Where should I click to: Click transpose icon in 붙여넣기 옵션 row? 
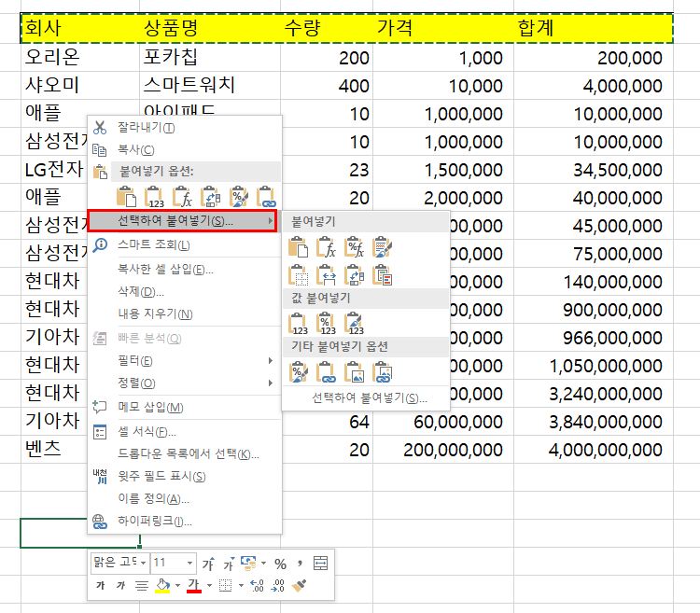click(x=210, y=197)
